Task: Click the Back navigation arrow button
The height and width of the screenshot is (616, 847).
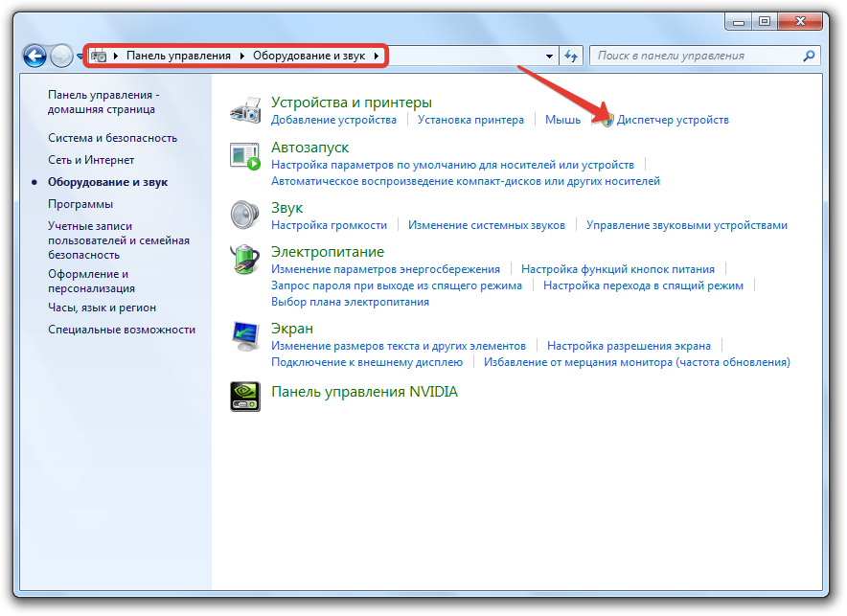Action: point(34,57)
